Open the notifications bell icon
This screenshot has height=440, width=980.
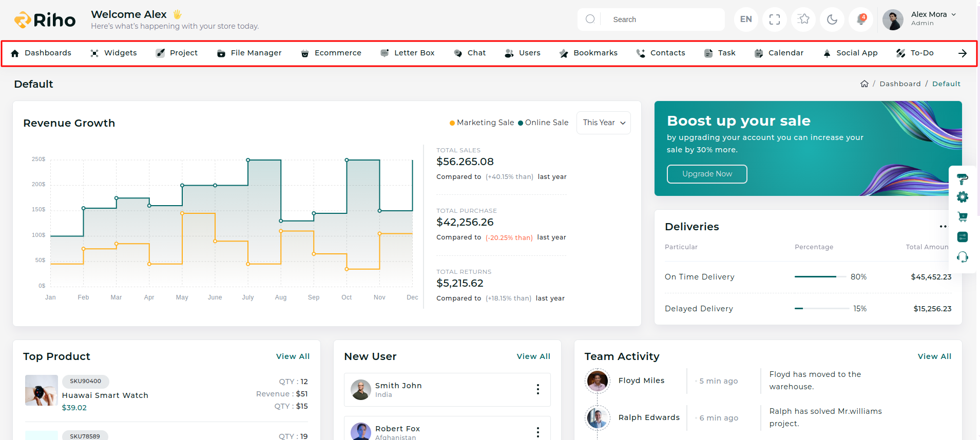click(x=861, y=19)
